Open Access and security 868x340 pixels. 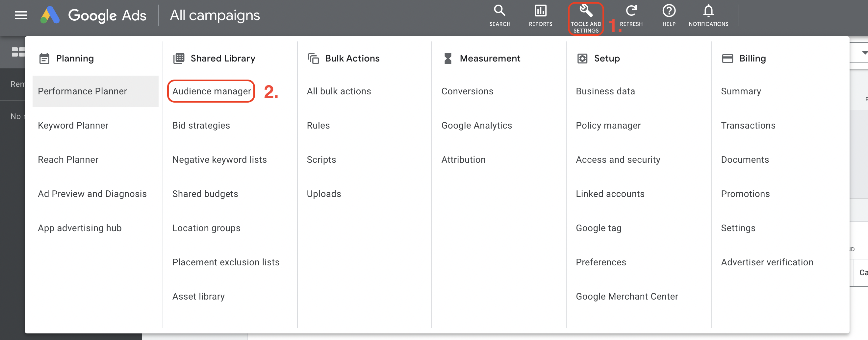point(618,159)
